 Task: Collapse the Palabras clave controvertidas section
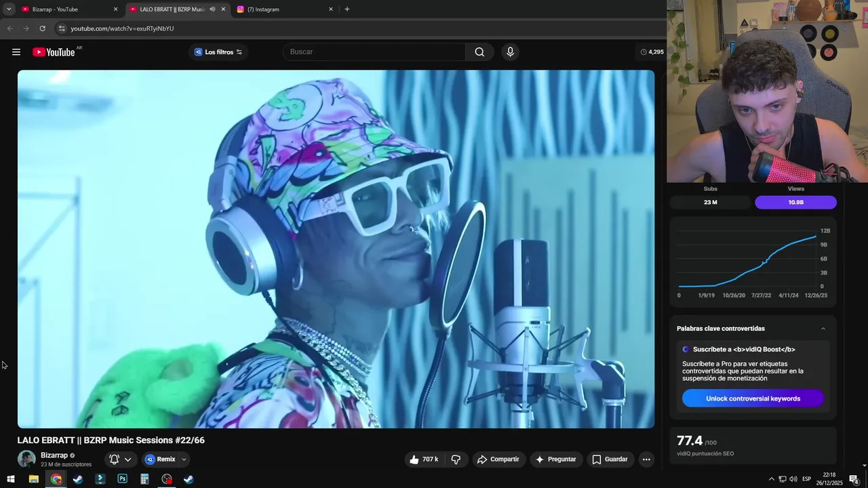tap(823, 329)
